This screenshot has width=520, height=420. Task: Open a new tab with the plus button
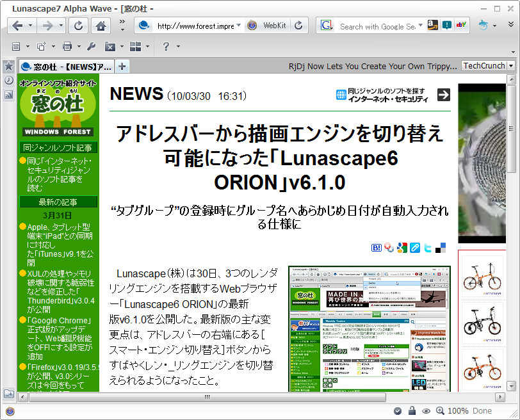click(x=122, y=67)
